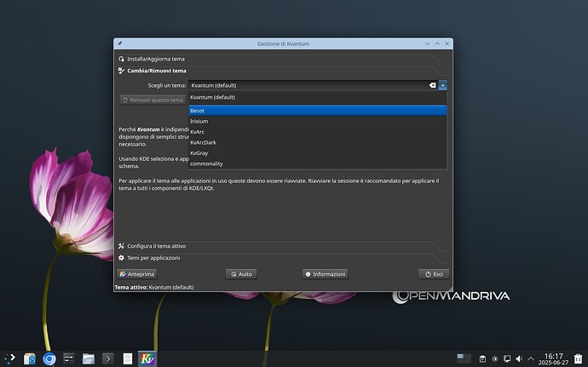This screenshot has height=367, width=588.
Task: Choose the KvArc theme from list
Action: pos(317,132)
